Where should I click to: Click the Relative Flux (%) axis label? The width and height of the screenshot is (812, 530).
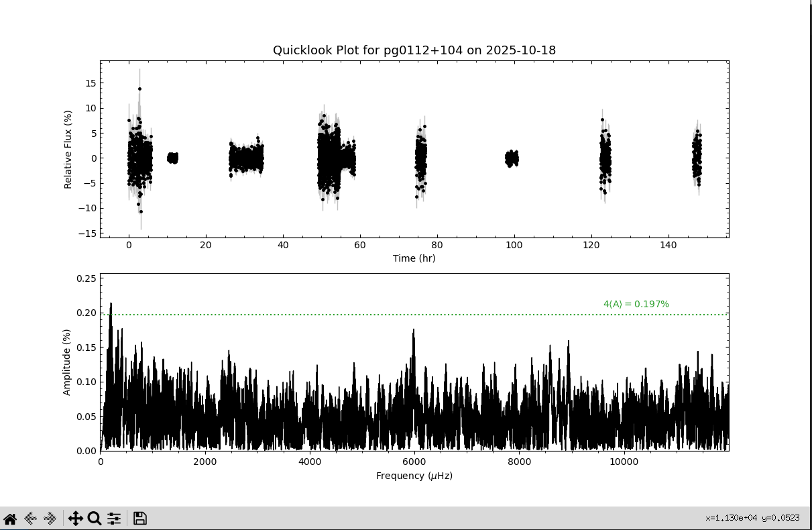pos(68,149)
